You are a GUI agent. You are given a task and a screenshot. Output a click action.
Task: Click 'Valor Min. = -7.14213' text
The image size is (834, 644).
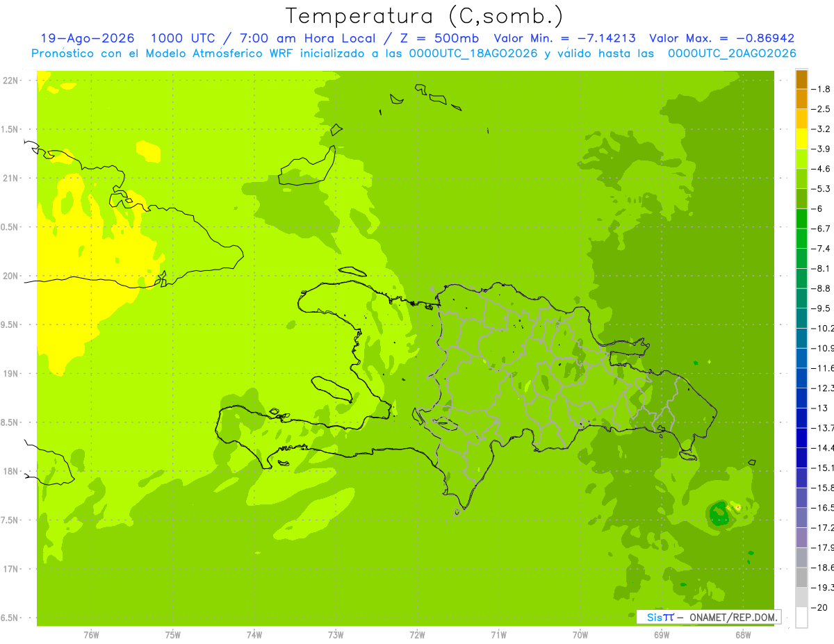pos(564,38)
